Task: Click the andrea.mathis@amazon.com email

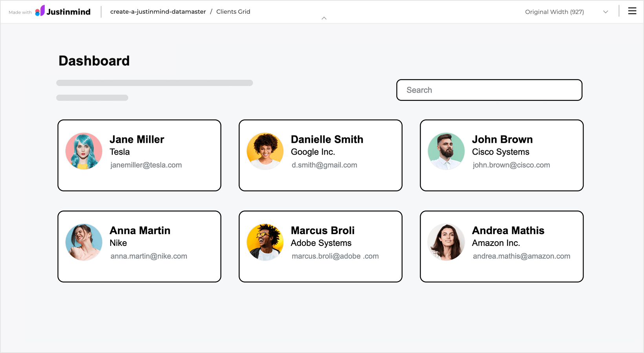Action: click(x=521, y=256)
